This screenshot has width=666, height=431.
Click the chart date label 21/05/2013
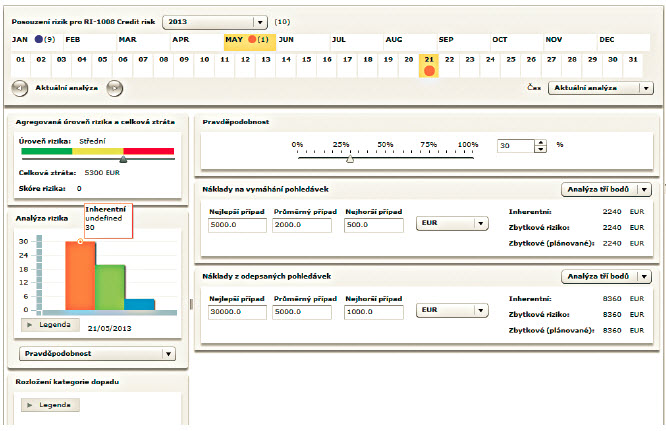(x=110, y=329)
